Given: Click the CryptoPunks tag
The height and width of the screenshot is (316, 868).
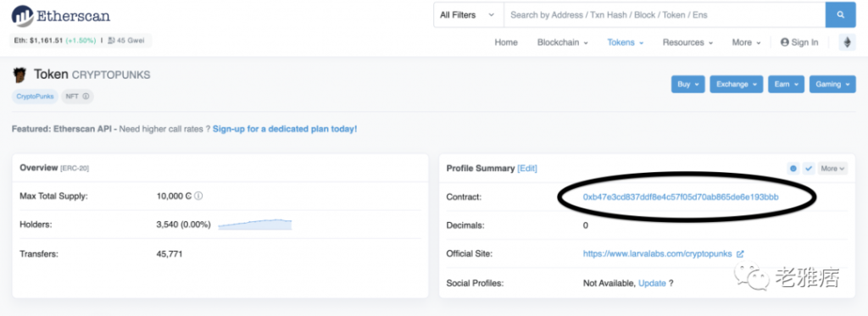Looking at the screenshot, I should point(35,97).
